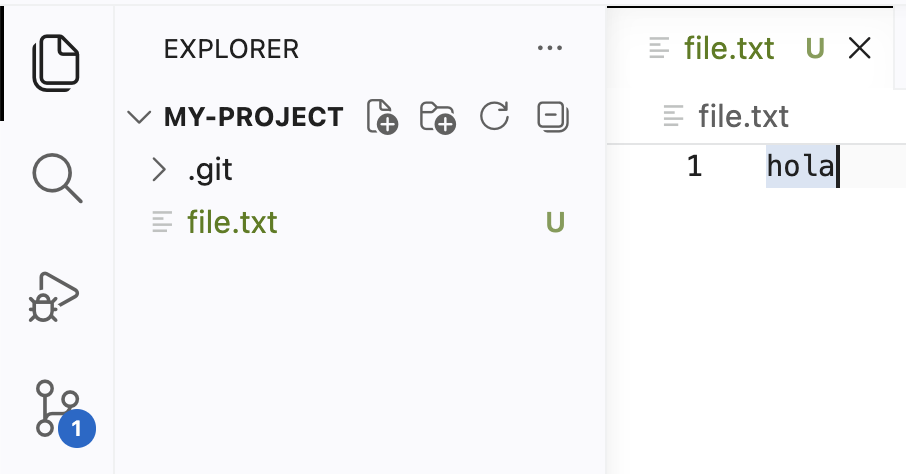906x474 pixels.
Task: Create a new folder in MY-PROJECT
Action: (437, 117)
